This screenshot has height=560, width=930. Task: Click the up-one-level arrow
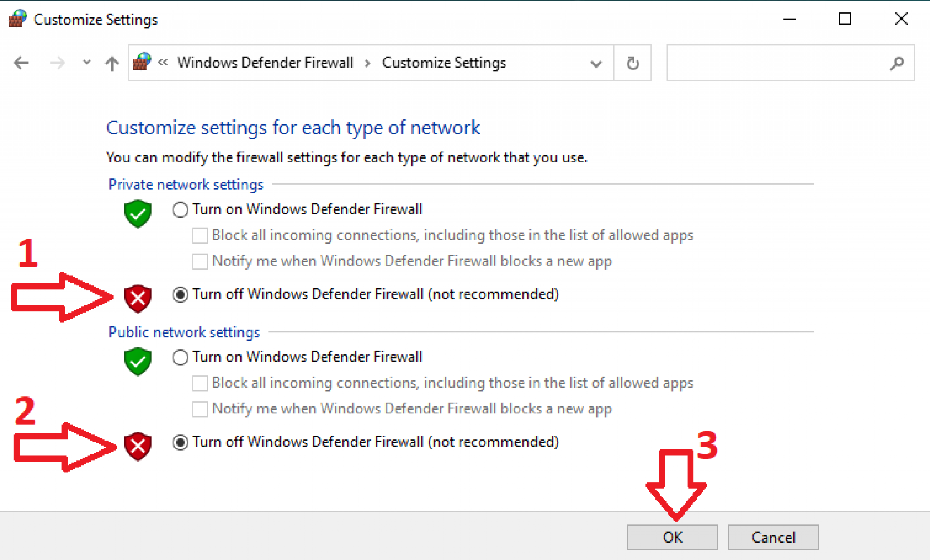coord(111,63)
